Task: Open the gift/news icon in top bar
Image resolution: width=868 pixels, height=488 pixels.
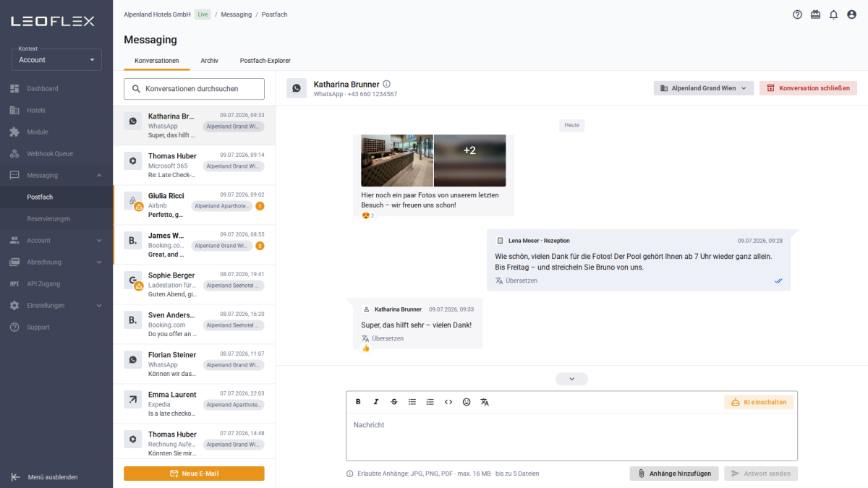Action: pyautogui.click(x=815, y=14)
